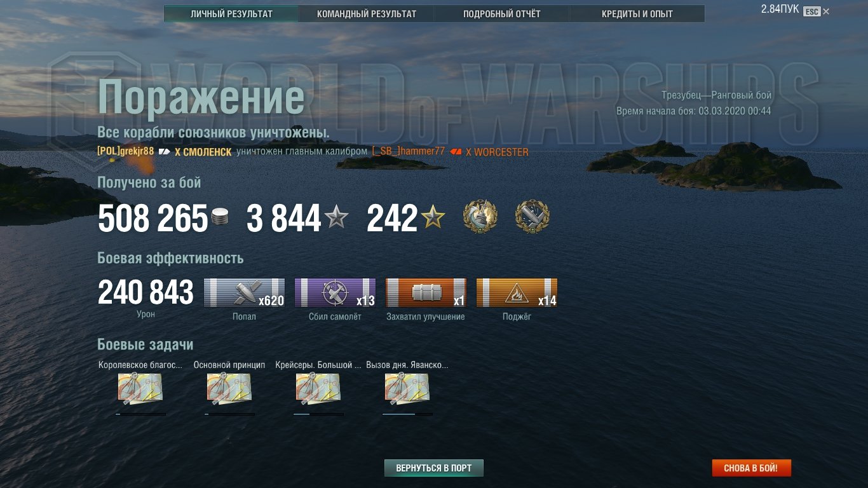Click the second achievement medal with ship emblem
This screenshot has height=488, width=868.
click(532, 216)
